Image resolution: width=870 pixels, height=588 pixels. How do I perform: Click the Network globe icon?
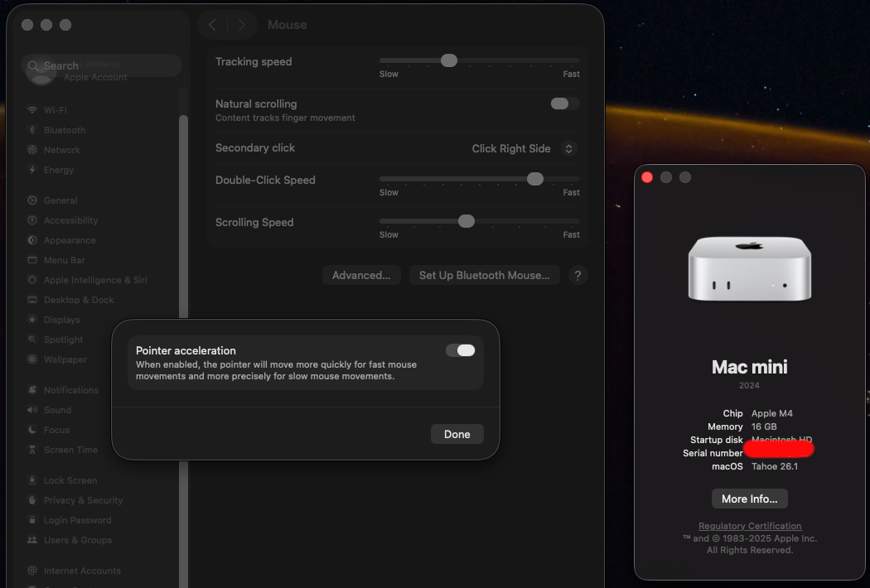click(32, 150)
